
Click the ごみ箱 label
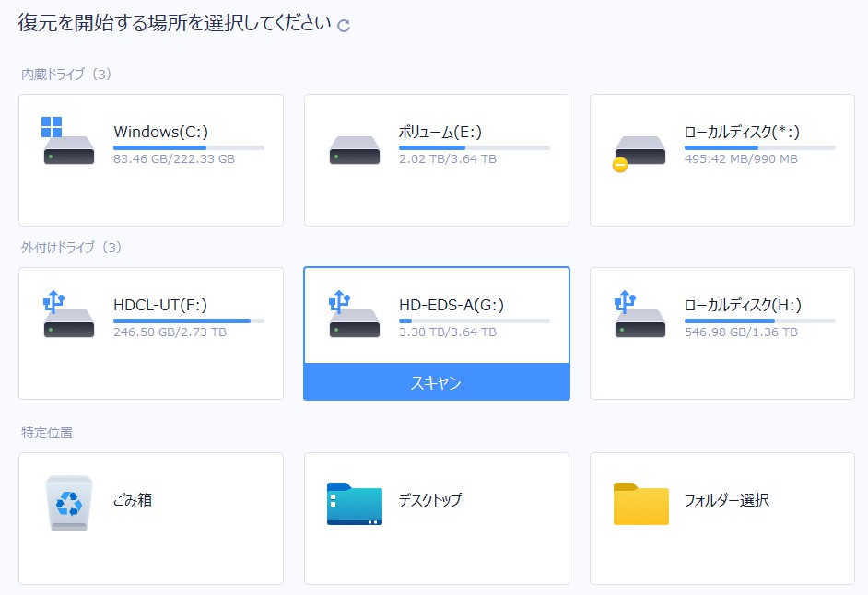133,500
